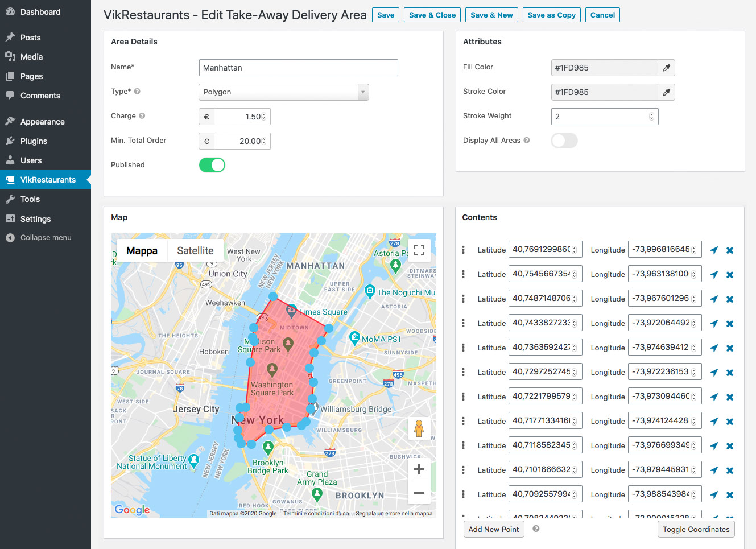Click the locate arrow for latitude 40,7487148706
The height and width of the screenshot is (549, 756).
(714, 299)
